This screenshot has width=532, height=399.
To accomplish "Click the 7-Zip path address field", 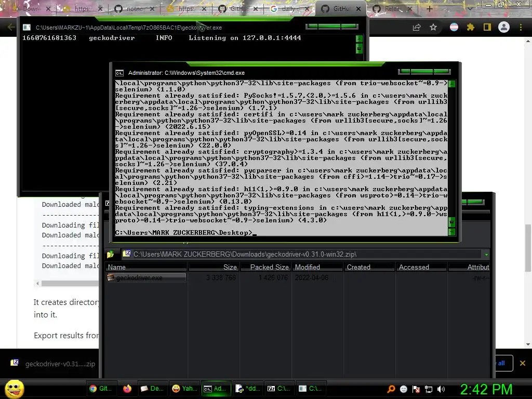I will (301, 254).
